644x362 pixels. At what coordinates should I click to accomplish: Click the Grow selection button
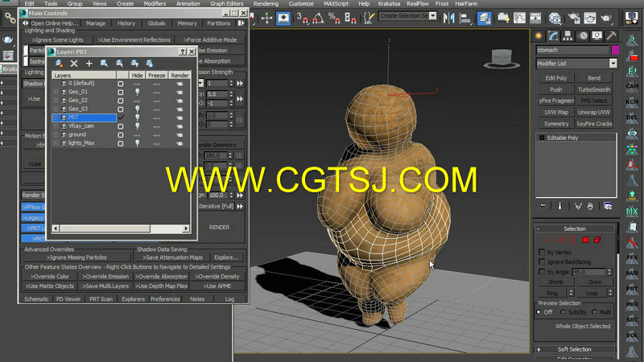tap(594, 282)
